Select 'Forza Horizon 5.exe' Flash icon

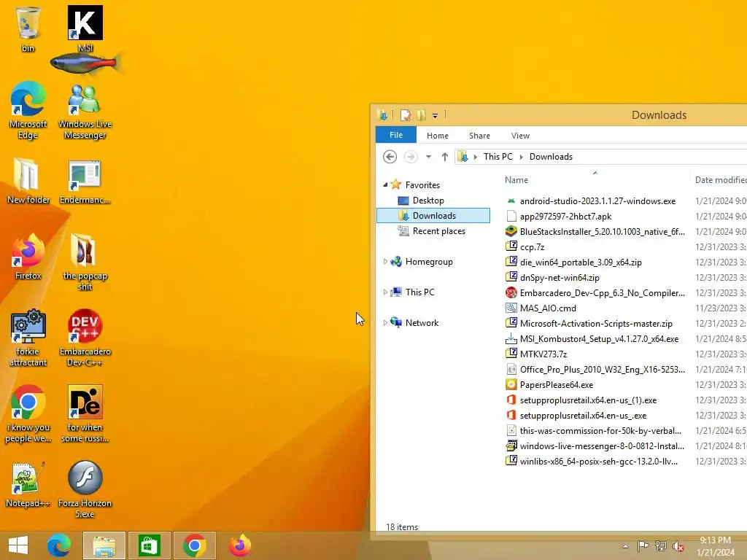pyautogui.click(x=85, y=489)
